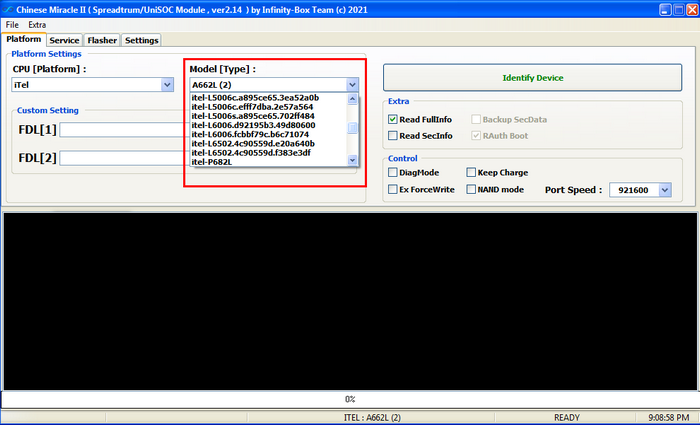Switch to the Flasher tab

coord(102,40)
